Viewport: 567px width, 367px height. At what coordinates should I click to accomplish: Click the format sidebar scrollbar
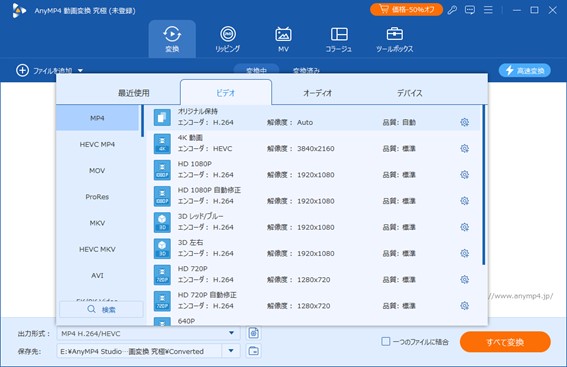(142, 121)
